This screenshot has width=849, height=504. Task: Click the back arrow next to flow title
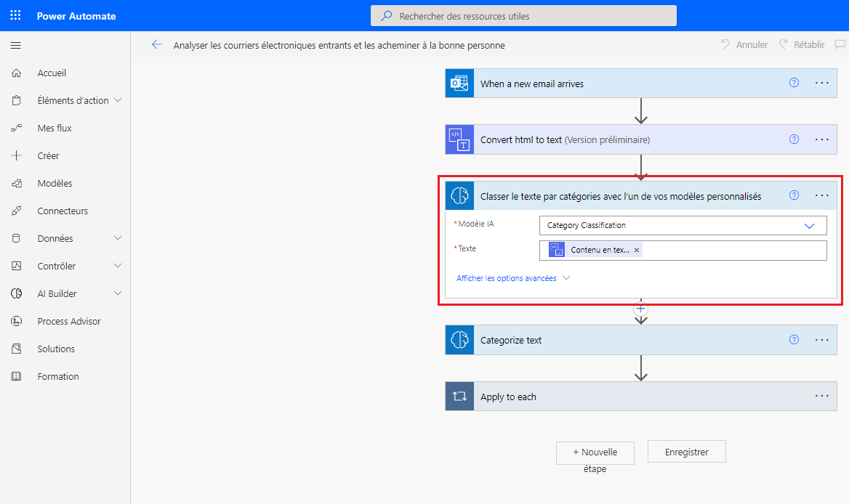(x=157, y=45)
